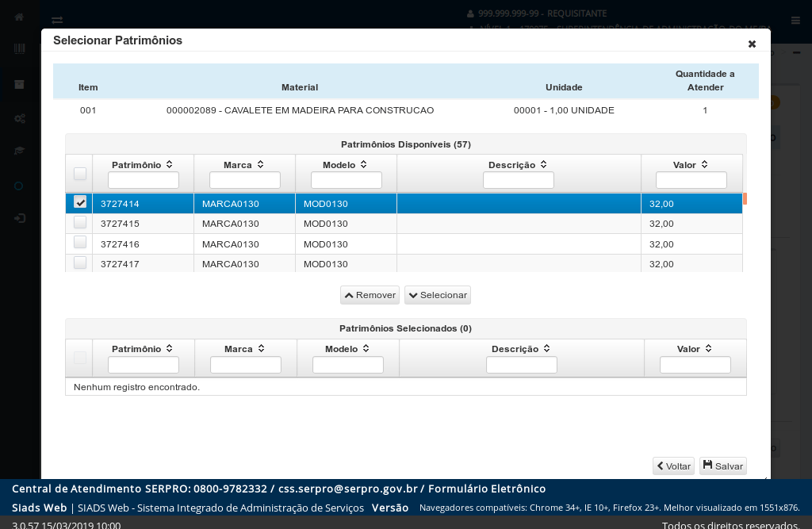Focus the selected Valor filter field

point(695,365)
